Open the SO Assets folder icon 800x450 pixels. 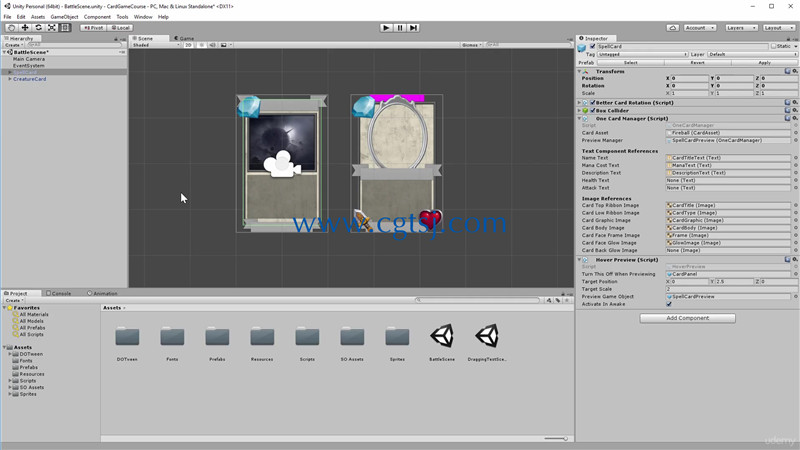point(352,336)
